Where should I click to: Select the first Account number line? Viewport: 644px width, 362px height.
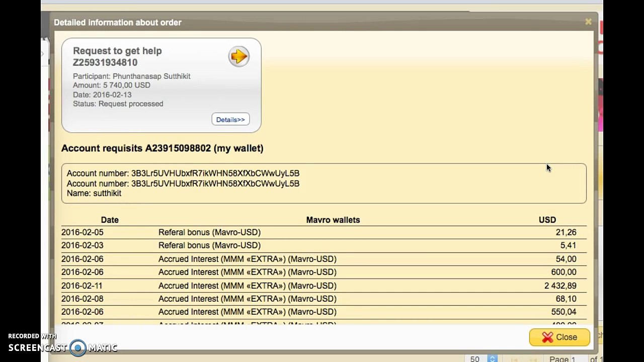[183, 173]
